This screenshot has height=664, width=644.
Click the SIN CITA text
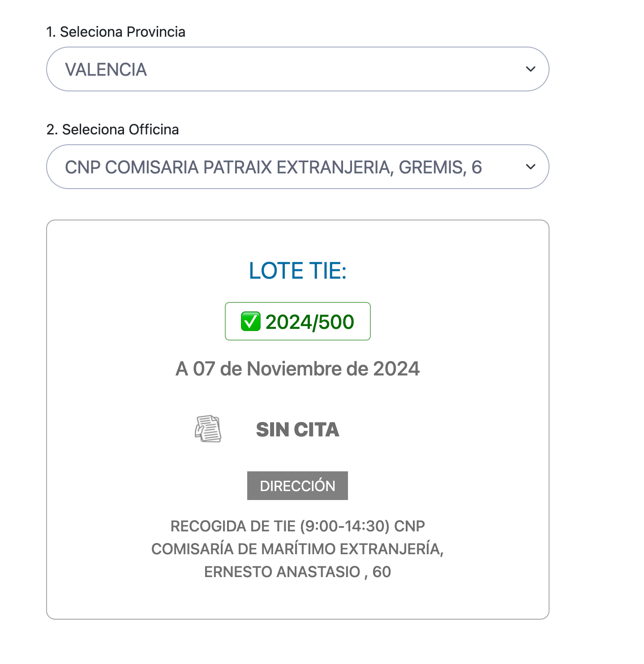pos(297,430)
